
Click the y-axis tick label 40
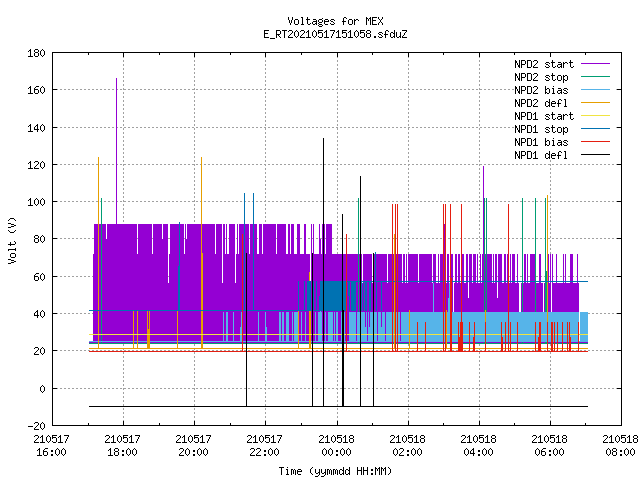coord(39,314)
